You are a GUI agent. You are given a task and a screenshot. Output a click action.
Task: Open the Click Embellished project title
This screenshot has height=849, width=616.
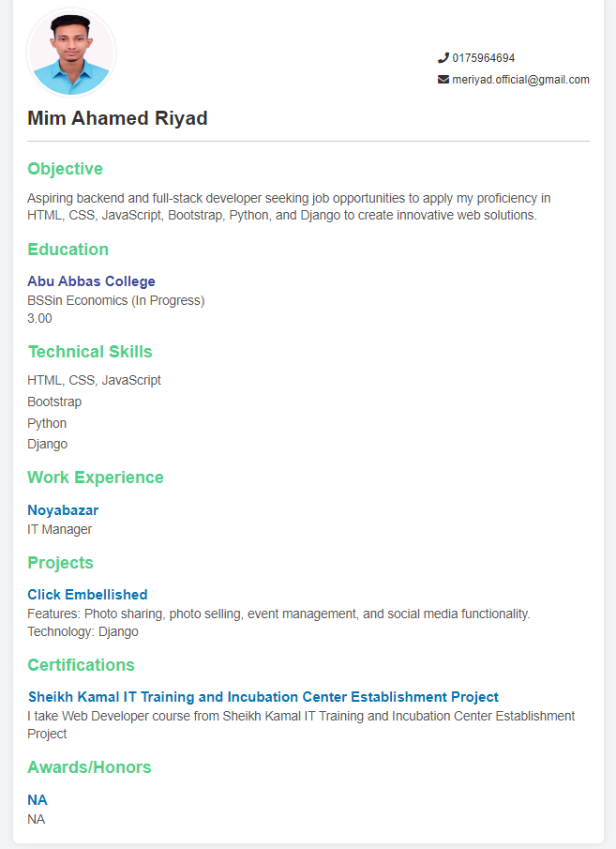[x=87, y=595]
